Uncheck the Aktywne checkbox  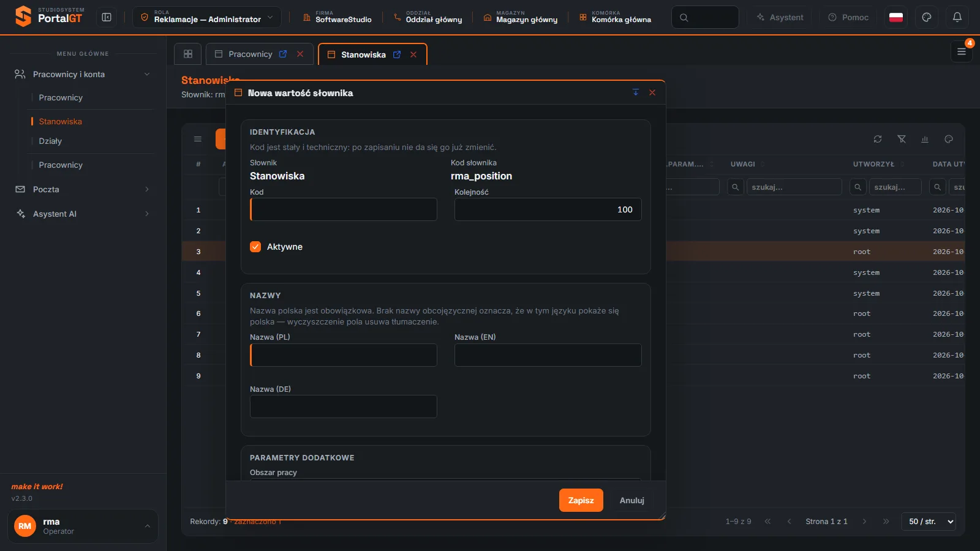pos(255,247)
